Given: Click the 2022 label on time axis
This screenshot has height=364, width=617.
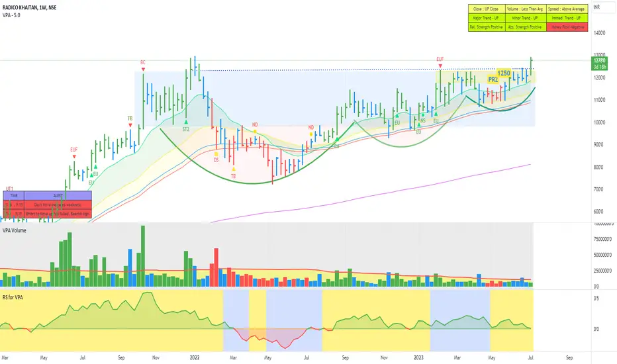Looking at the screenshot, I should (x=195, y=357).
